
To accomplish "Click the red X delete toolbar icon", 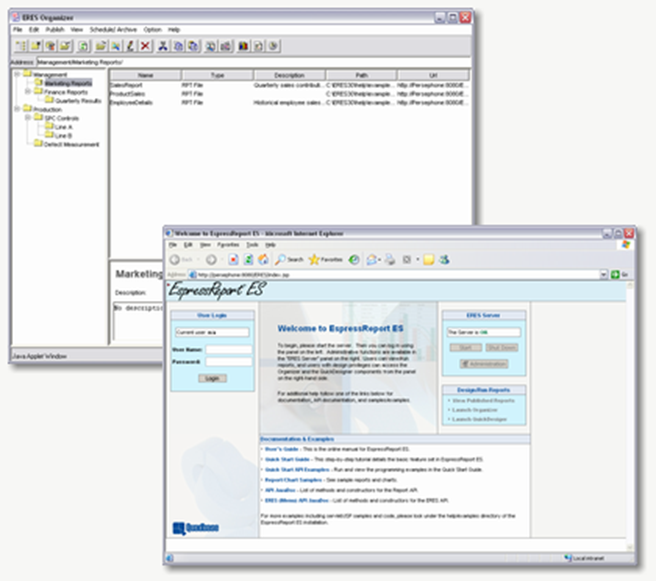I will 147,46.
